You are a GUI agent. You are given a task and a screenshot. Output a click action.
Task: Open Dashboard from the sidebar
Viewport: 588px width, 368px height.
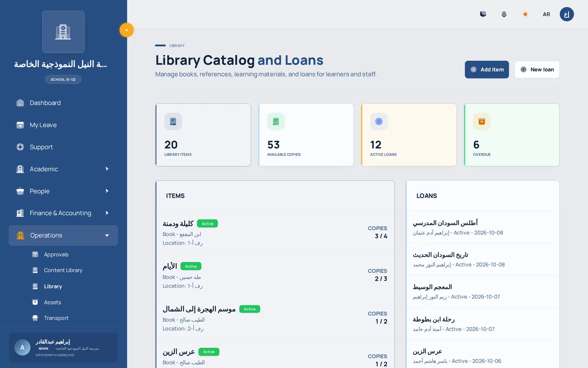click(x=63, y=103)
